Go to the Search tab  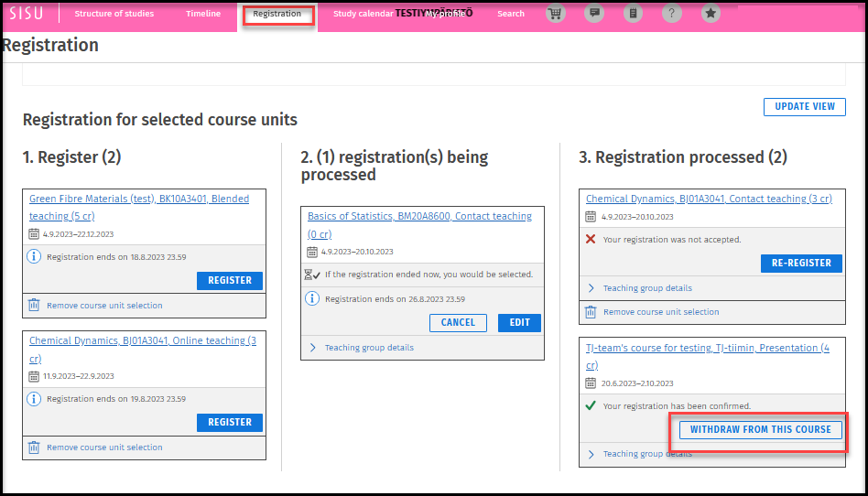[511, 14]
